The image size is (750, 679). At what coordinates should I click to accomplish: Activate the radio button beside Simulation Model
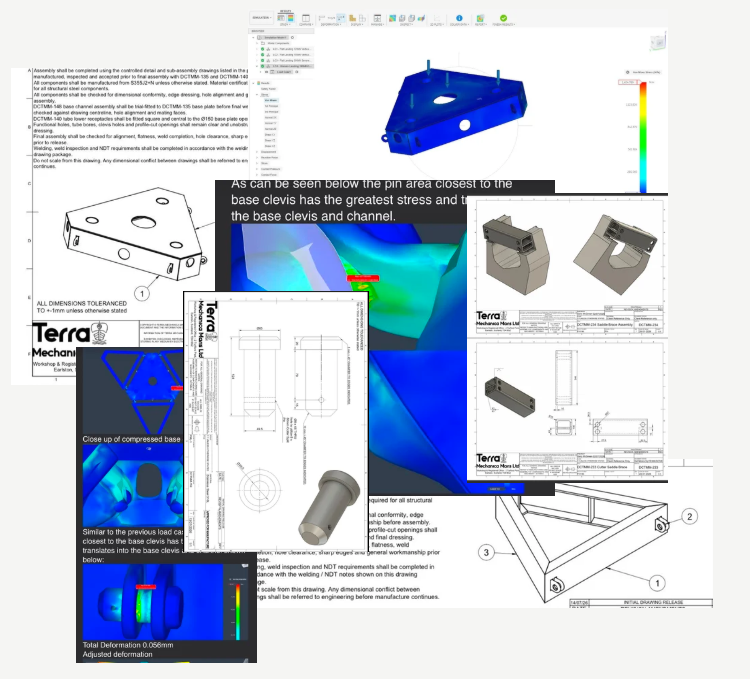(292, 37)
